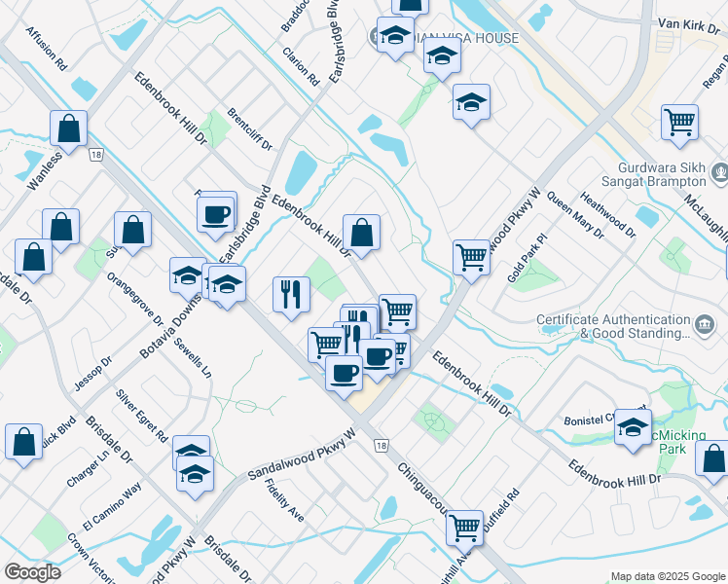Image resolution: width=728 pixels, height=584 pixels.
Task: Open the shopping cart marker near Duffield Rd
Action: (x=465, y=528)
